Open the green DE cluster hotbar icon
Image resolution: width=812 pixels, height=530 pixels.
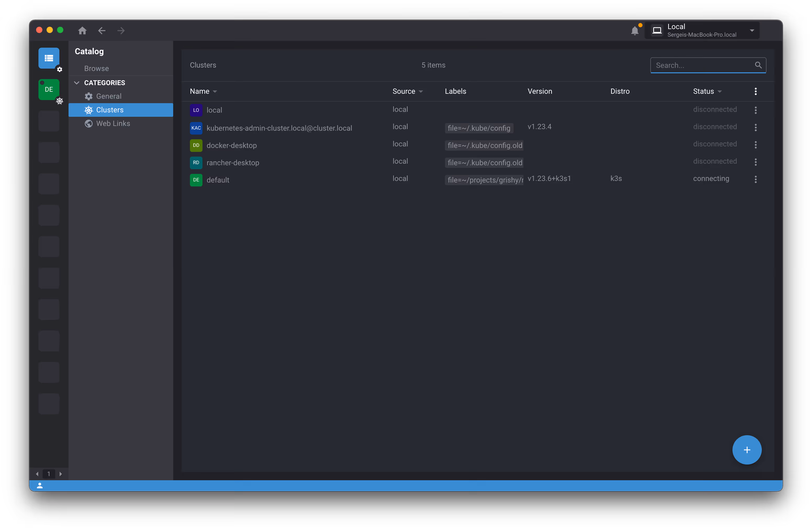[x=49, y=90]
